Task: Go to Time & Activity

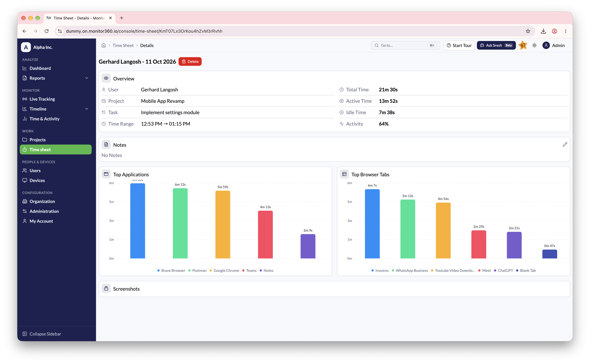Action: [56, 119]
